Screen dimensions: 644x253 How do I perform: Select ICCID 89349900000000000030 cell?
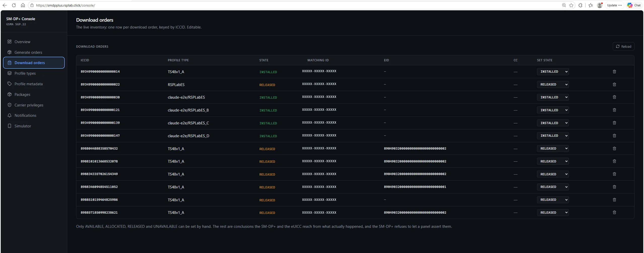point(100,97)
